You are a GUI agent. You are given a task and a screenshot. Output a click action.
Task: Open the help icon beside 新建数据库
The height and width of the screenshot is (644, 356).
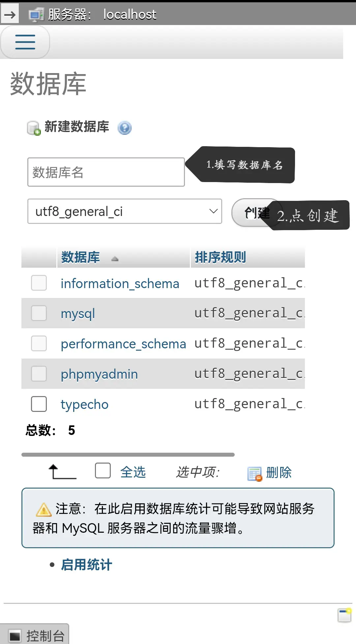(125, 128)
